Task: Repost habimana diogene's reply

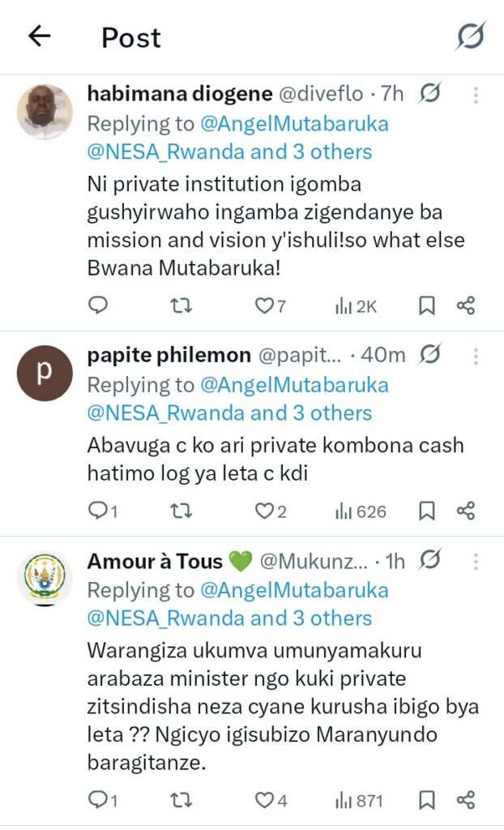Action: [x=183, y=306]
